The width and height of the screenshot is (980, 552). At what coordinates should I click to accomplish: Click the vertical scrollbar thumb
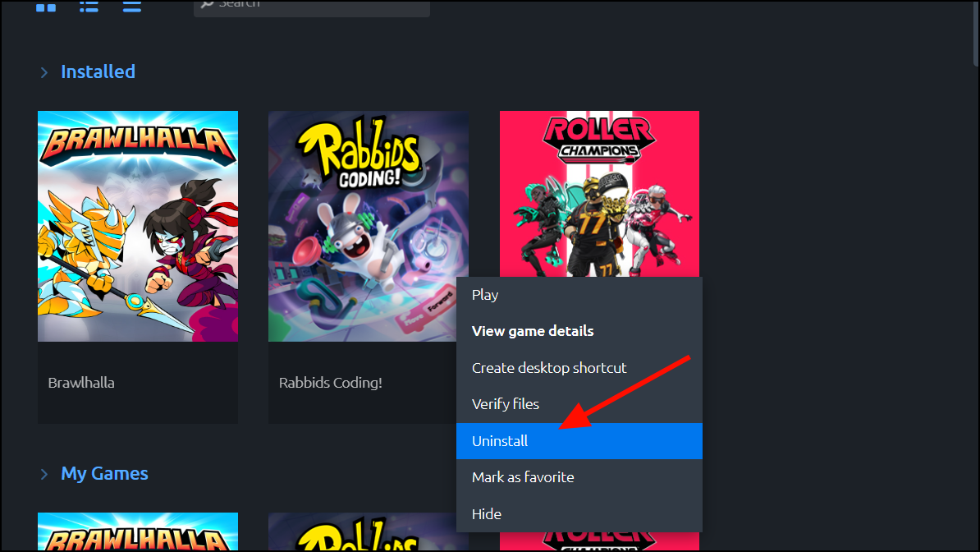976,33
